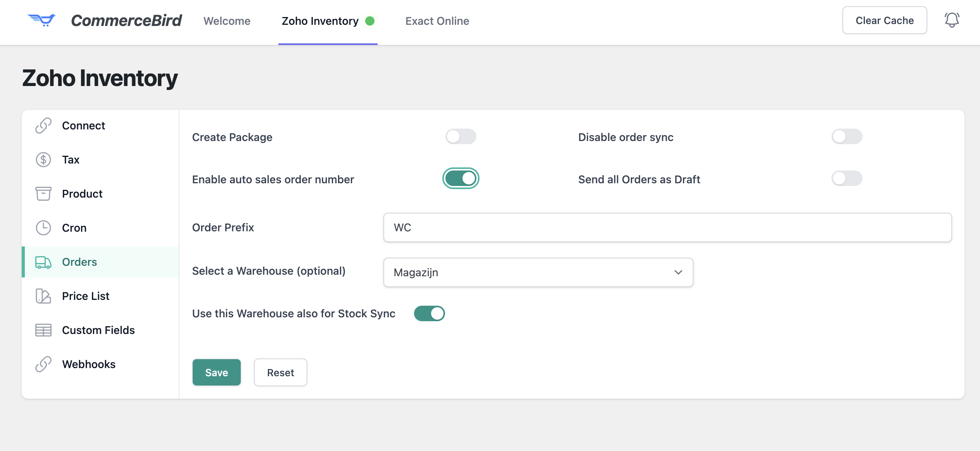Click the Zoho Inventory page heading
This screenshot has width=980, height=451.
click(x=100, y=78)
